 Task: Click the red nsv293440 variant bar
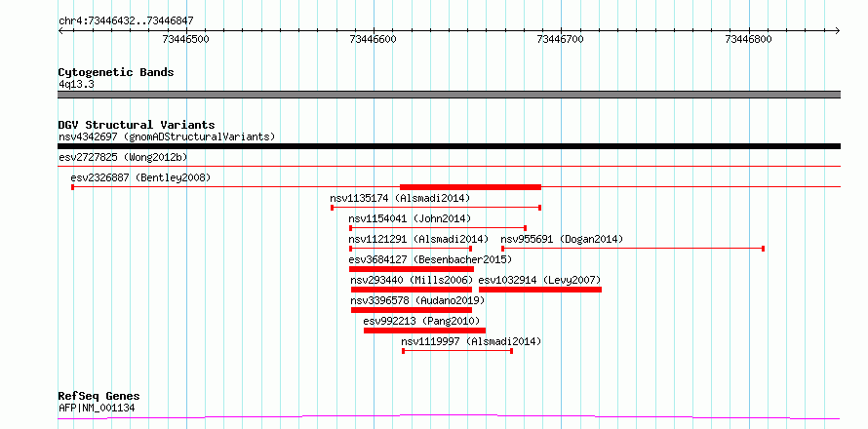pyautogui.click(x=412, y=290)
